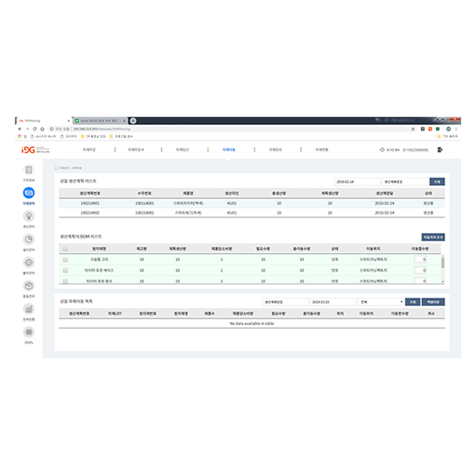
Task: Switch to the 자재입고 menu tab
Action: (x=183, y=150)
